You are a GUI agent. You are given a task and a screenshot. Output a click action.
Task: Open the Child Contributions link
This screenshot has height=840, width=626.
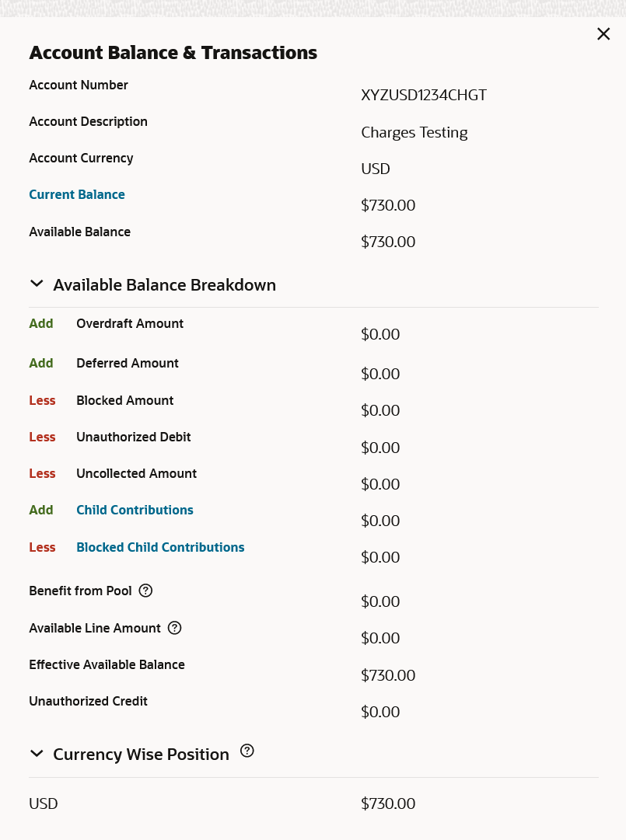click(x=135, y=511)
